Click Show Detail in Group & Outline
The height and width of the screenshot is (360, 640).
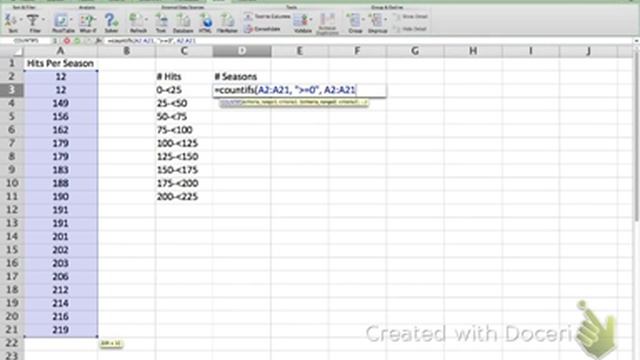[x=410, y=16]
